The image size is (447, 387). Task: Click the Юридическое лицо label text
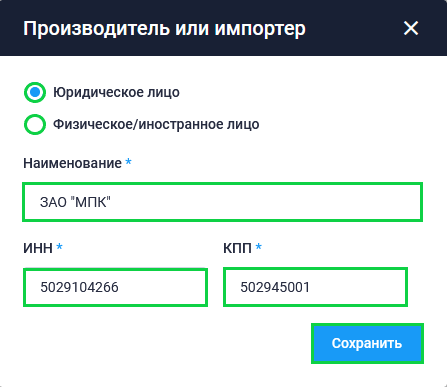116,92
